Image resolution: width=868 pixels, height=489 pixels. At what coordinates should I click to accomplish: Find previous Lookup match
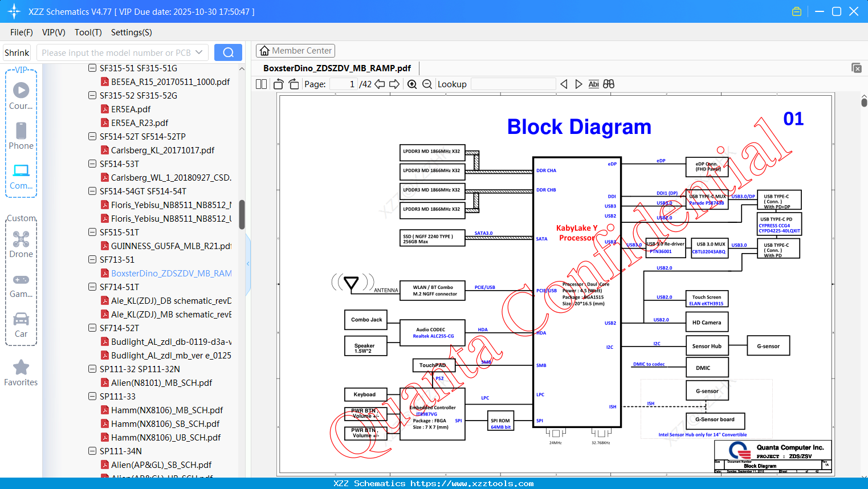click(564, 84)
